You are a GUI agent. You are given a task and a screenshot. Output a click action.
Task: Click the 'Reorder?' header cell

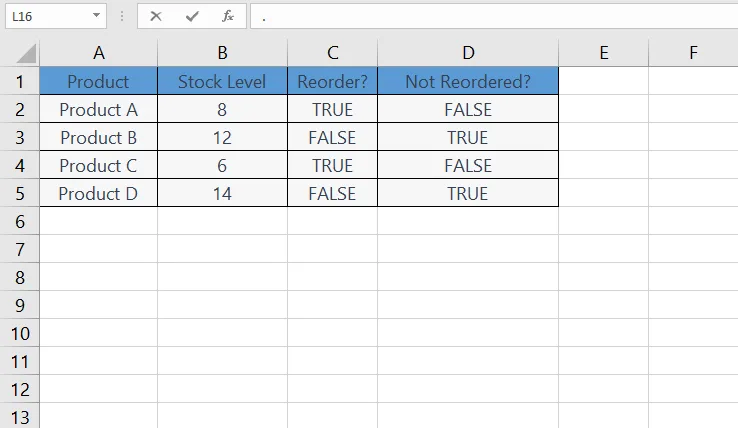point(332,81)
